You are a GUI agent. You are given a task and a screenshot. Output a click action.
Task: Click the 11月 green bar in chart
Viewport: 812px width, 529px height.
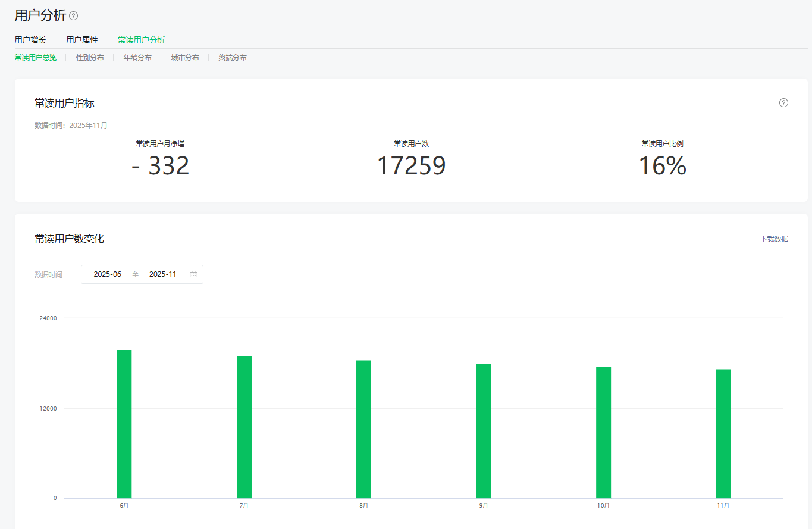[723, 433]
